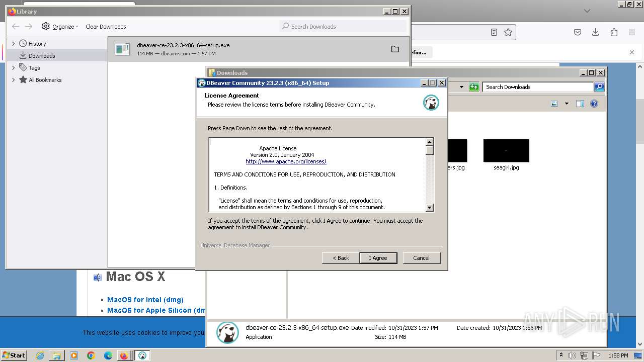Click Explorer search magnifier button
Viewport: 644px width, 362px height.
[x=599, y=87]
